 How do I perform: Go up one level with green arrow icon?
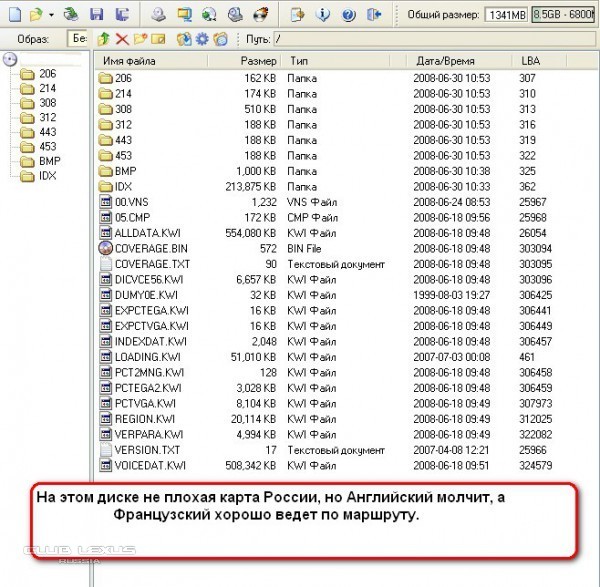tap(103, 38)
